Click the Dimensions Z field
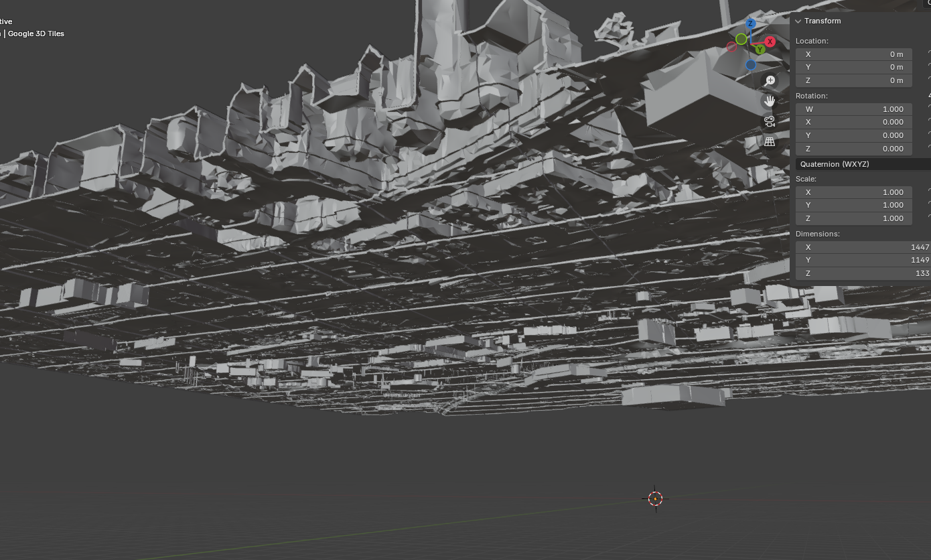The image size is (931, 560). [x=863, y=273]
